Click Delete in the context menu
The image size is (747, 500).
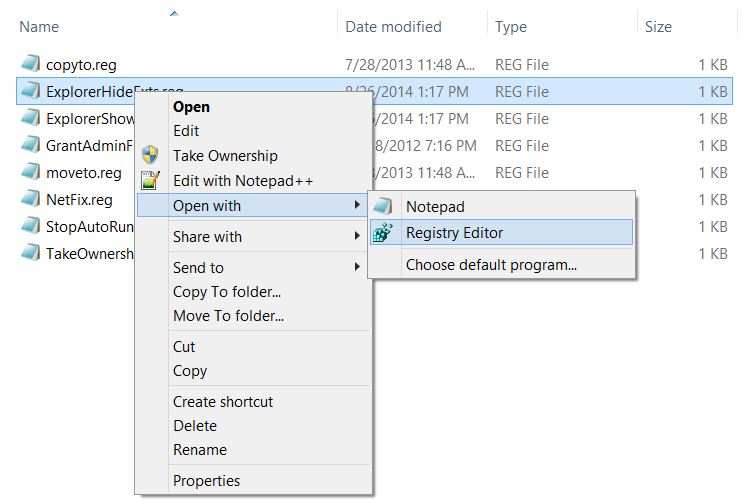[194, 426]
